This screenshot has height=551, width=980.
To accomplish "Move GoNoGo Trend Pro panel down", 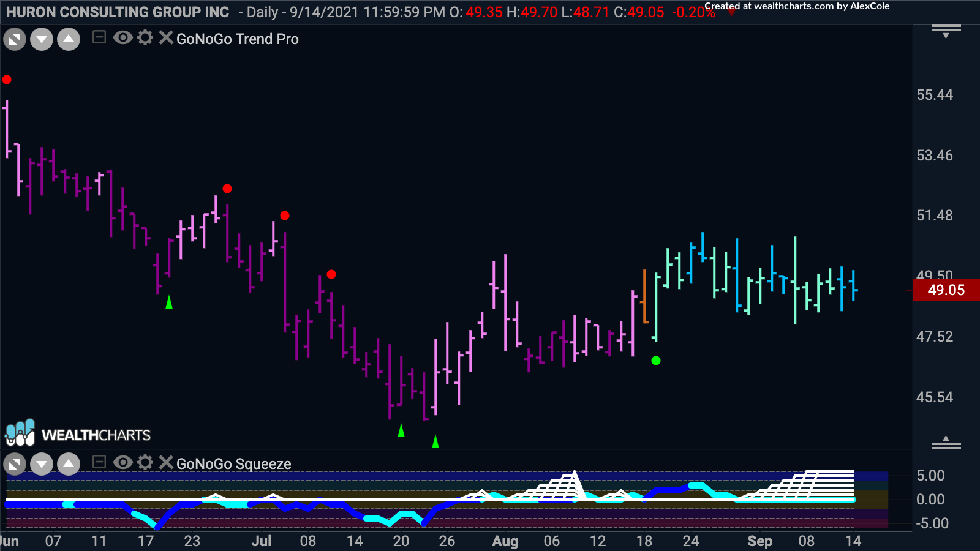I will pos(42,40).
